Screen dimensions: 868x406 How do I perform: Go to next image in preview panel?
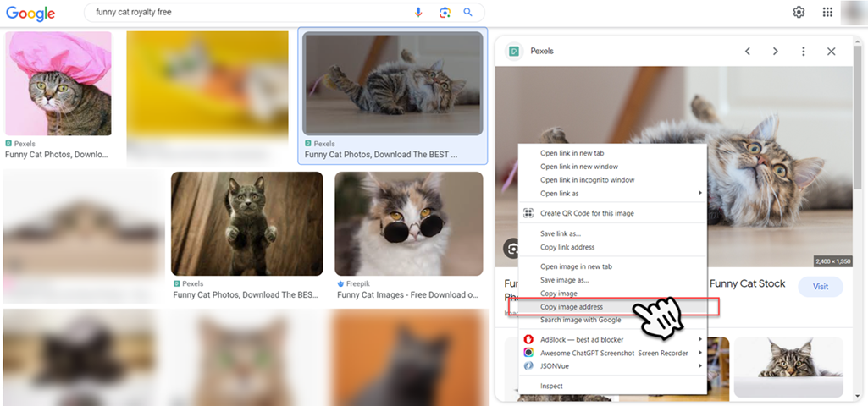pos(775,52)
